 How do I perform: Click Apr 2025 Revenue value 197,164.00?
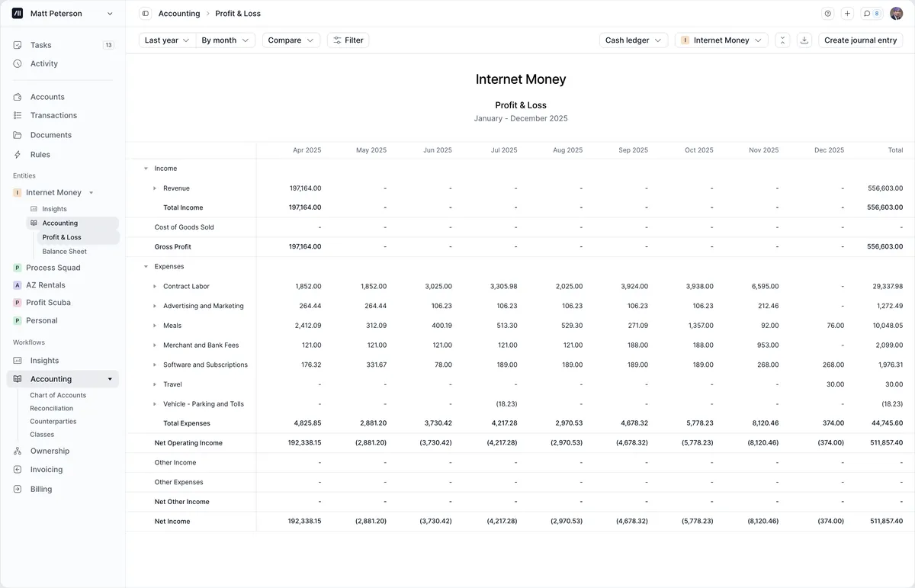305,188
